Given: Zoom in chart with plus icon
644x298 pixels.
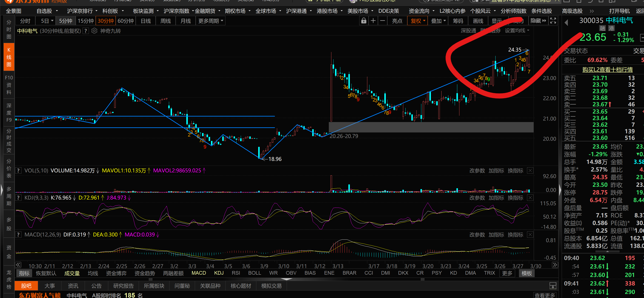Looking at the screenshot, I should [x=373, y=21].
